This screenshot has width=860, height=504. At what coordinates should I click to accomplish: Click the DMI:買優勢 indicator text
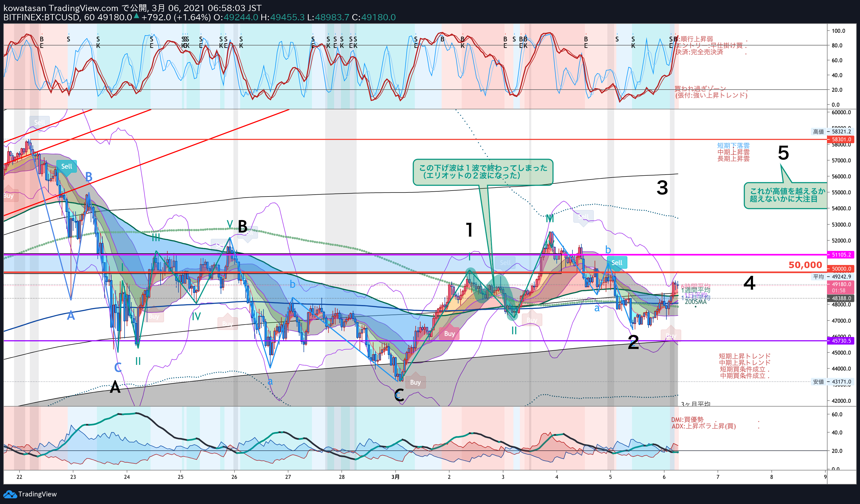pyautogui.click(x=687, y=419)
